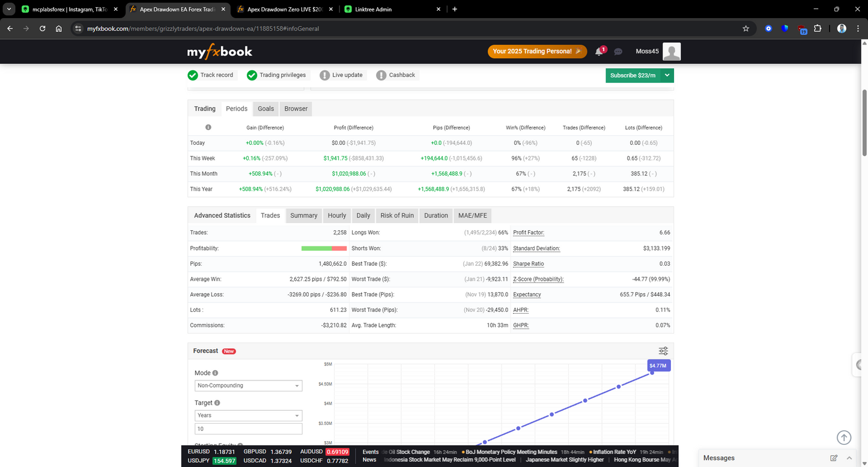Reload the page with the browser refresh icon

tap(42, 28)
